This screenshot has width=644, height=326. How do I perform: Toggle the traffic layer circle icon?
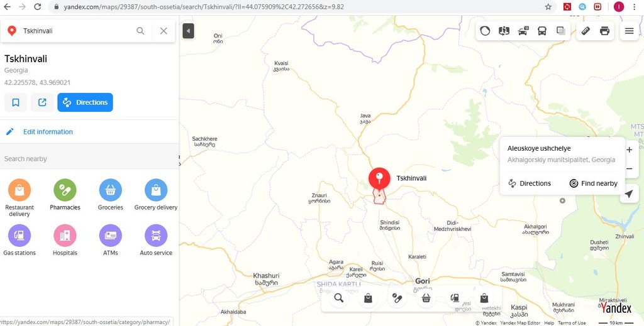[x=485, y=31]
